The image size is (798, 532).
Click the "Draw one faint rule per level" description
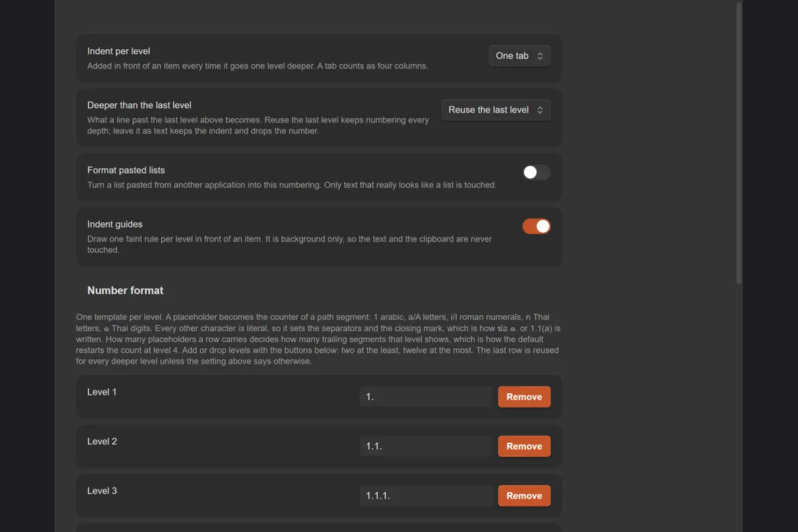click(290, 244)
